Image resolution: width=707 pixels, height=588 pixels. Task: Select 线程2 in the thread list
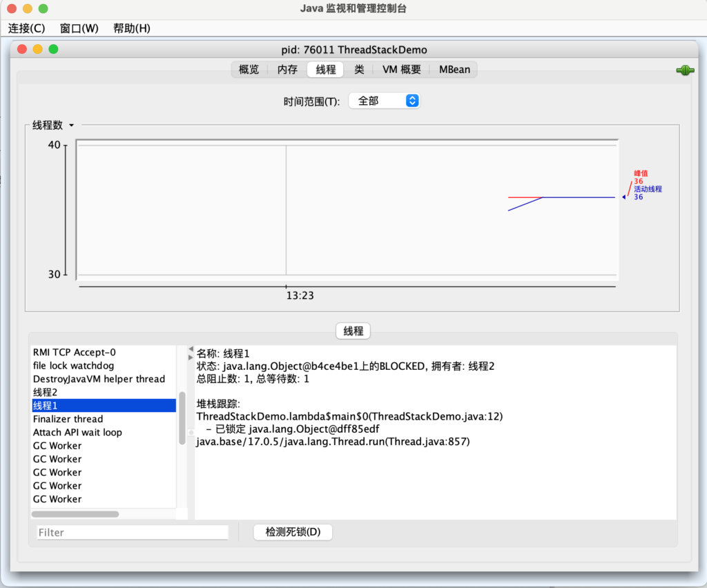[104, 392]
